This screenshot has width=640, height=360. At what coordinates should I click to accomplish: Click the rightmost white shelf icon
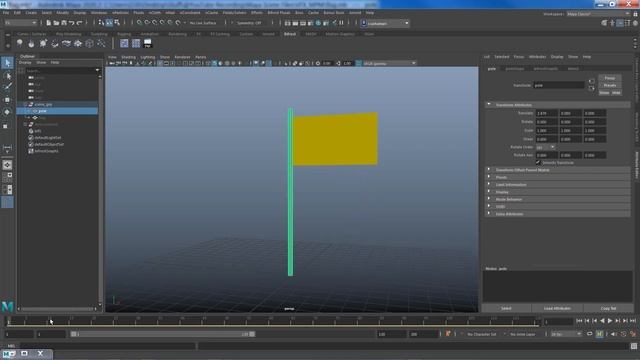click(x=147, y=43)
